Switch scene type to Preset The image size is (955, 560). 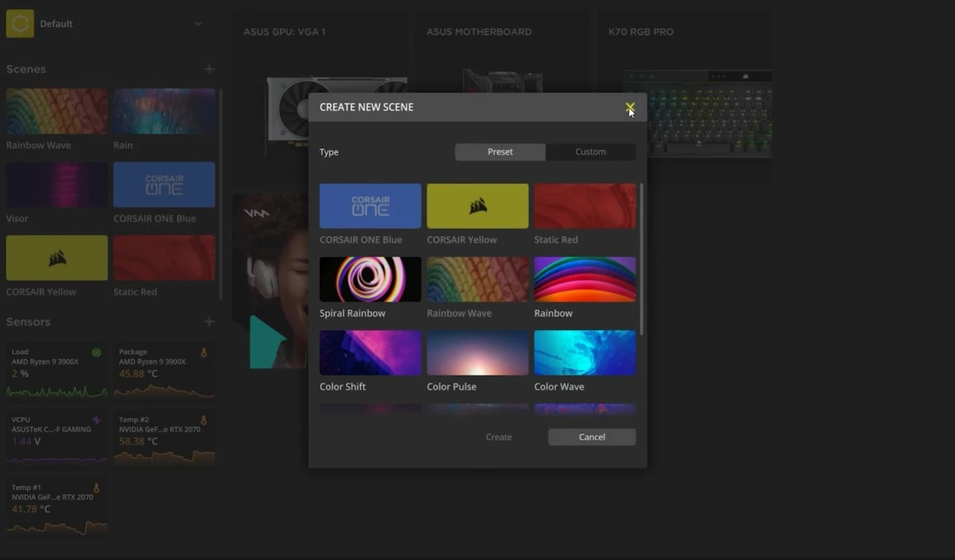coord(500,152)
